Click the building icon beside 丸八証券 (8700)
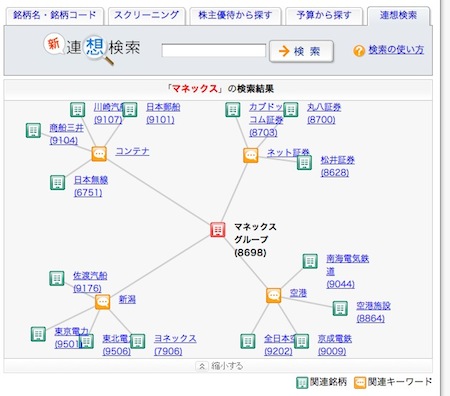The image size is (450, 396). 290,110
